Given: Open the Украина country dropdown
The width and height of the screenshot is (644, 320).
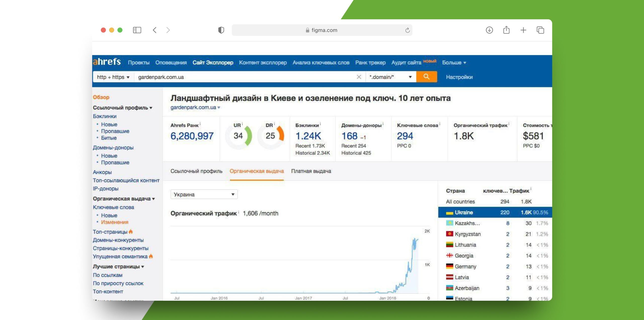Looking at the screenshot, I should point(204,194).
